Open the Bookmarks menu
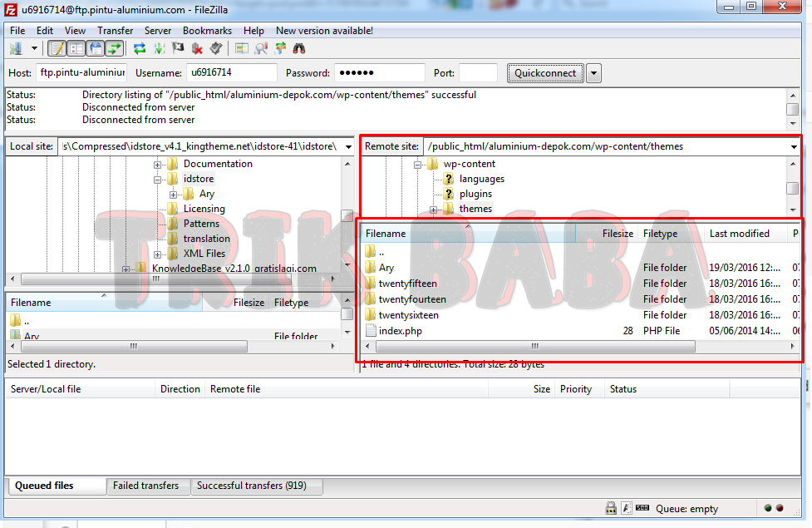Screen dimensions: 812x528 click(x=207, y=31)
